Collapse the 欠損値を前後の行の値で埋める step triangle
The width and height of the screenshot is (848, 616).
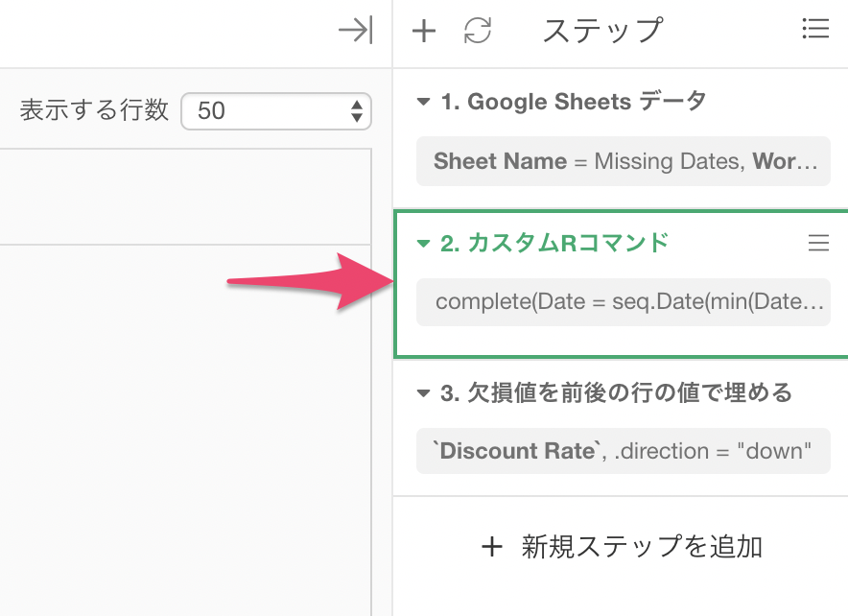pyautogui.click(x=423, y=393)
